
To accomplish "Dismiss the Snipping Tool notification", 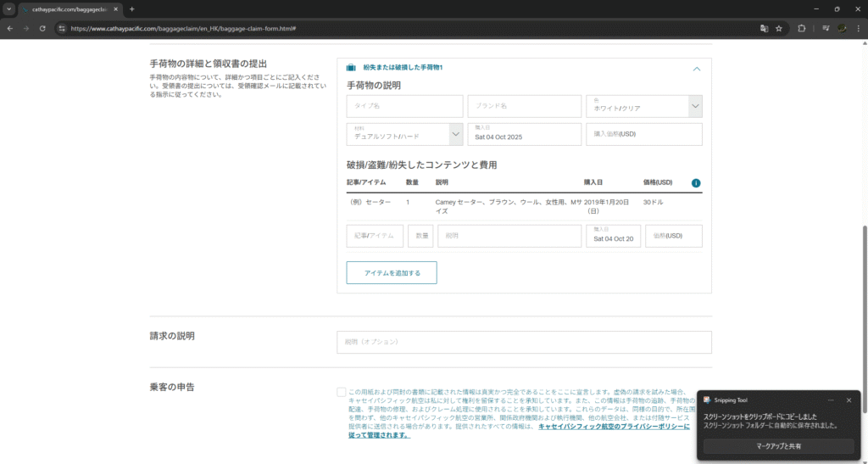I will [849, 400].
